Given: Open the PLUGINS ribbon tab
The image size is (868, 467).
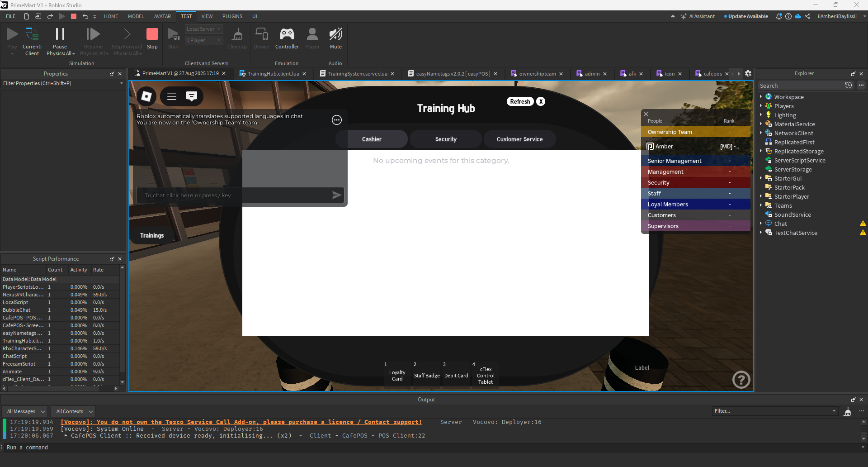Looking at the screenshot, I should point(232,16).
